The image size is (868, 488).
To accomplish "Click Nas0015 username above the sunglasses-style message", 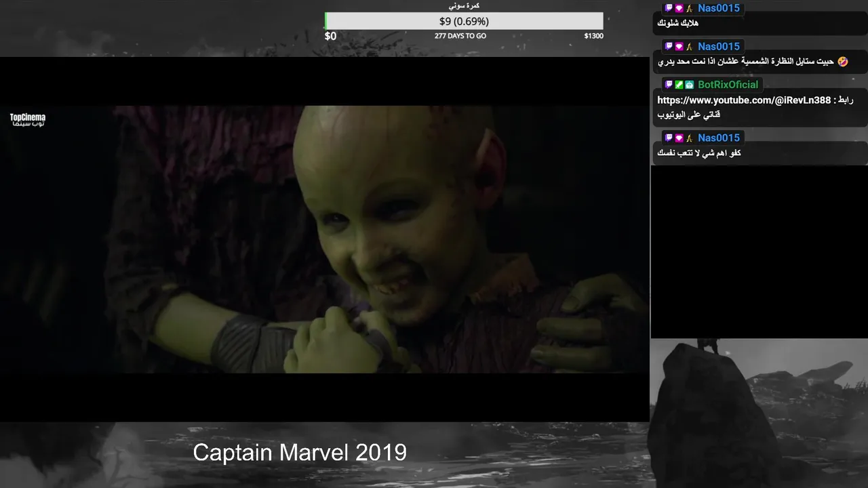I will (718, 46).
